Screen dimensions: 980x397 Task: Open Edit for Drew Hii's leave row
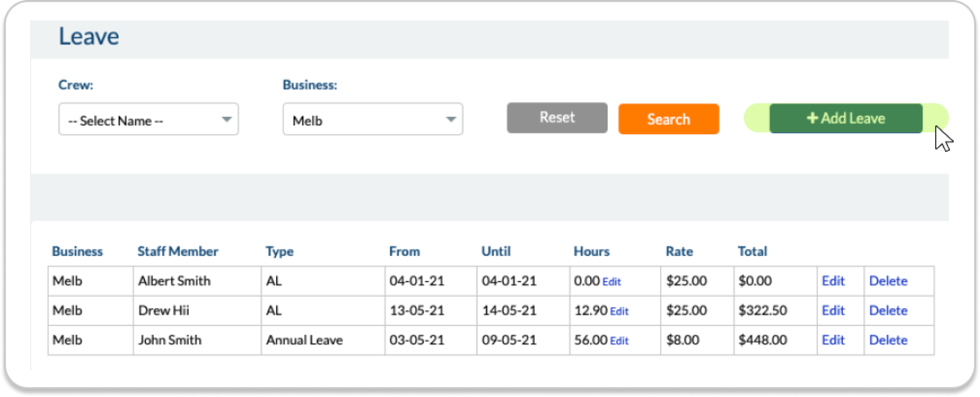coord(832,311)
